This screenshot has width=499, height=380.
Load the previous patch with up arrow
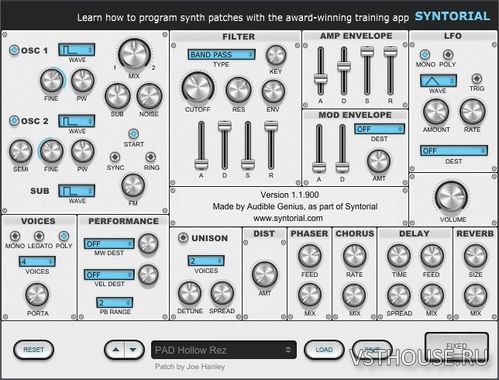[115, 350]
